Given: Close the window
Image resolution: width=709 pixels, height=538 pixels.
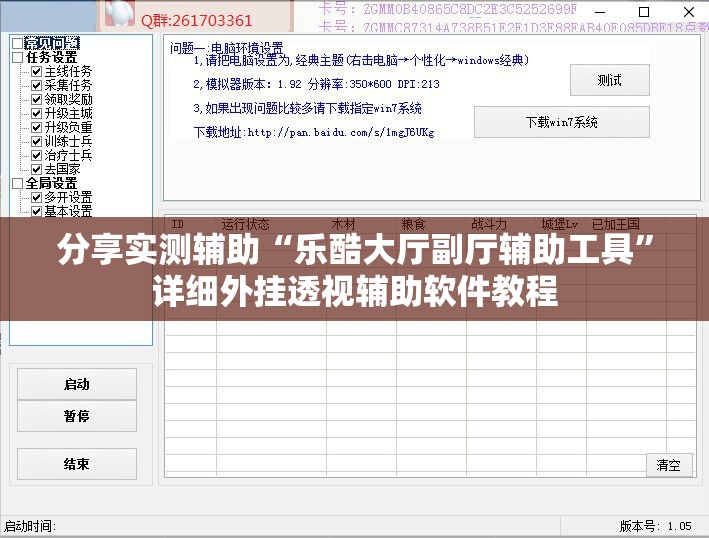Looking at the screenshot, I should coord(689,12).
